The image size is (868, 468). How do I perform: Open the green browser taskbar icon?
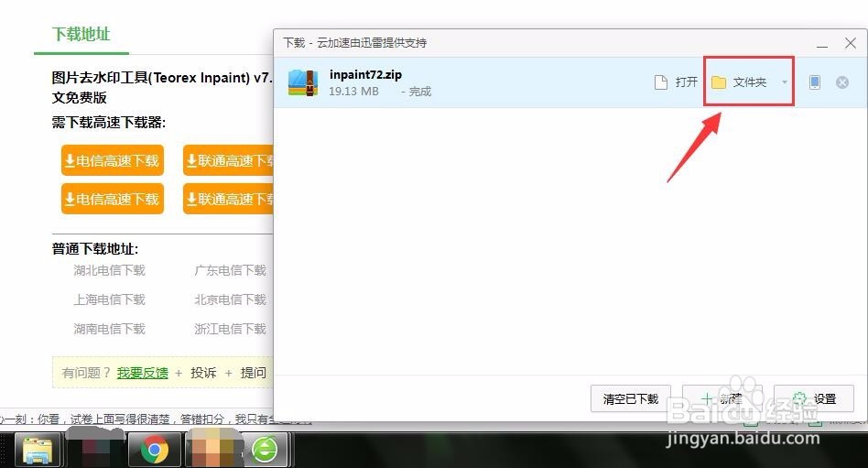266,450
